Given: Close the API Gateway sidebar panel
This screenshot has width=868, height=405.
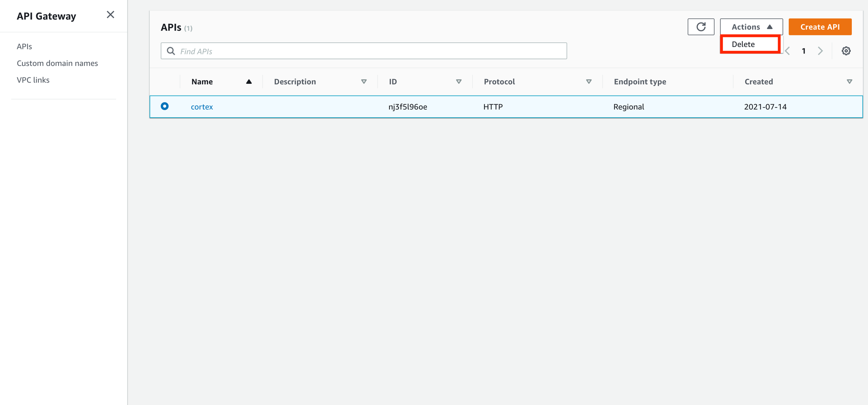Looking at the screenshot, I should point(110,15).
